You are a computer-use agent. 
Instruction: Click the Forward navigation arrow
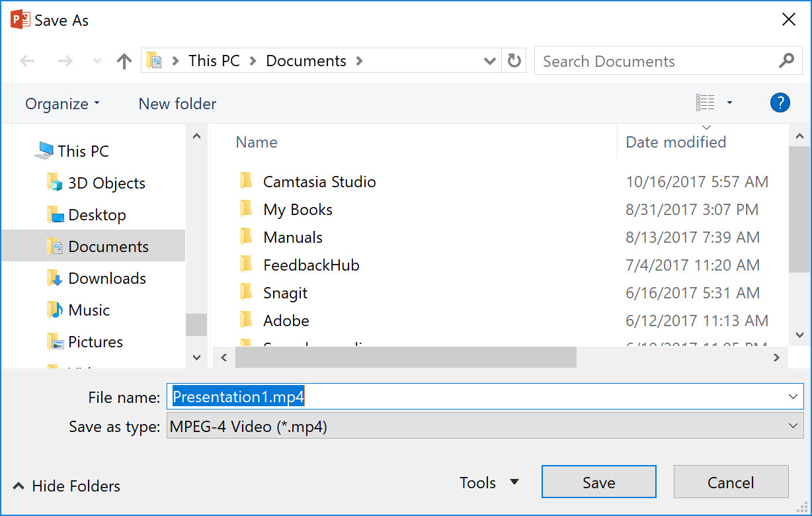pyautogui.click(x=65, y=62)
